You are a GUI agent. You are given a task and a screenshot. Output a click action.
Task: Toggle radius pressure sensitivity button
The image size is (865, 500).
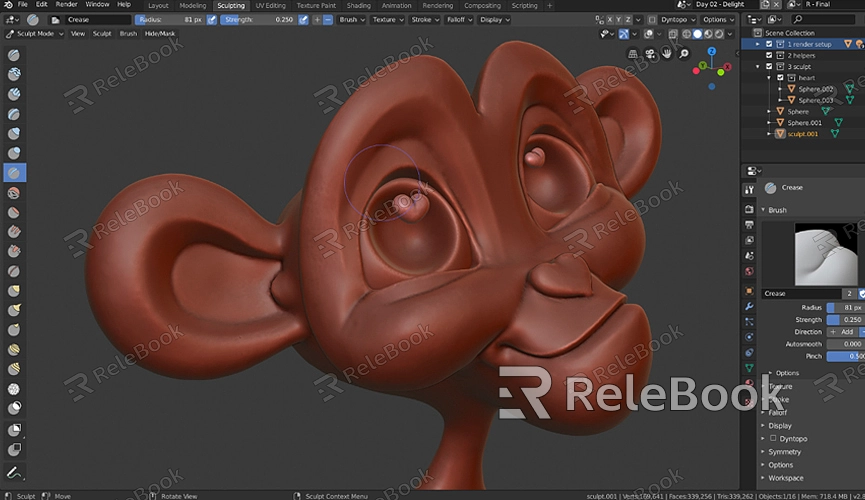coord(212,20)
